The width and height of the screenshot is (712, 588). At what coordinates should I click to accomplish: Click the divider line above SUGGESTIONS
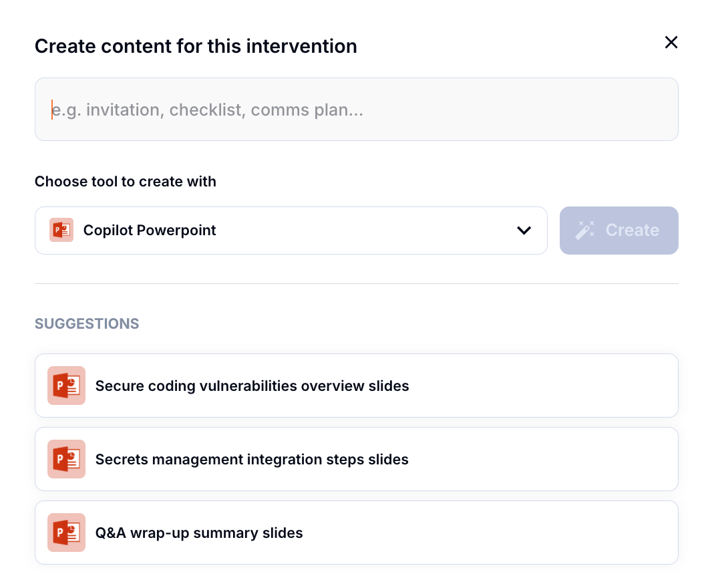(x=356, y=283)
